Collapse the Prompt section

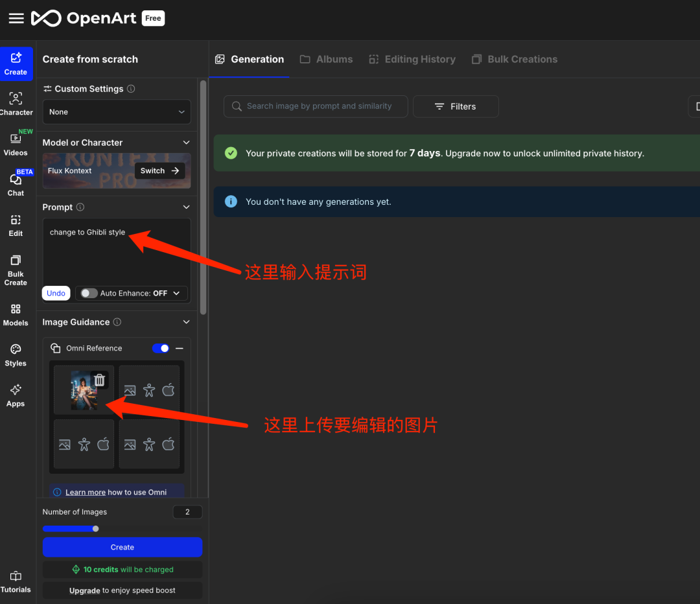pos(187,207)
